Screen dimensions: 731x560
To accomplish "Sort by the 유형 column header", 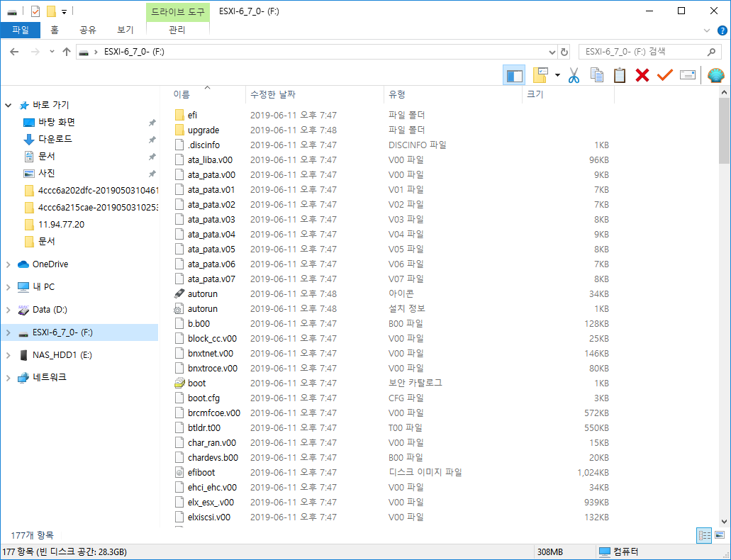I will coord(453,94).
